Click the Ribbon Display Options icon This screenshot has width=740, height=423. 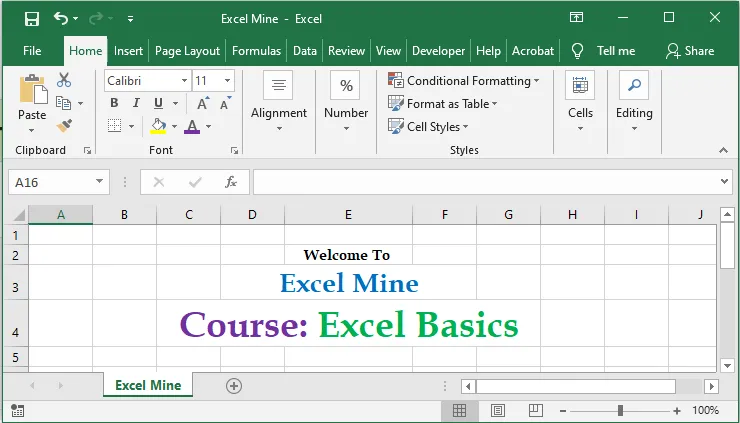(x=576, y=18)
